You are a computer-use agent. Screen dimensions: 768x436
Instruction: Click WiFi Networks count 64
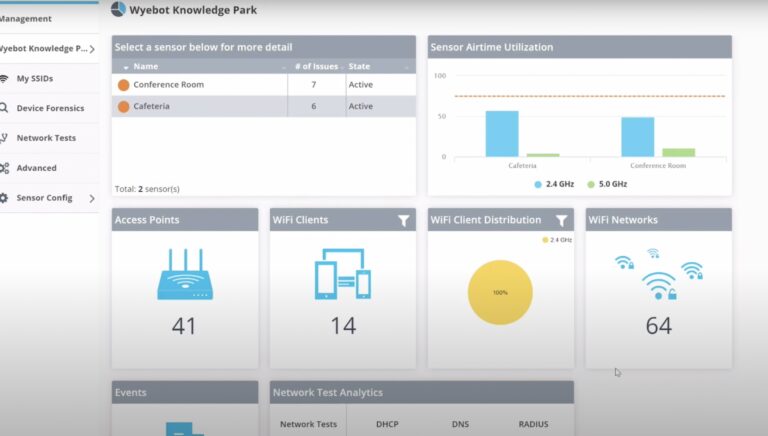click(659, 326)
